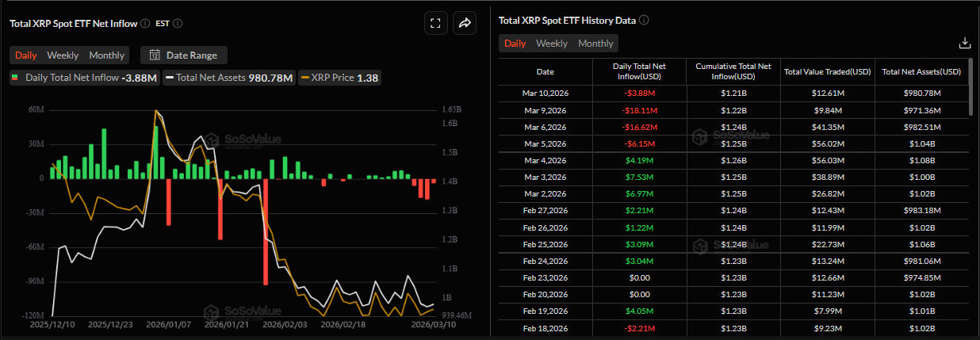Select Daily tab in history table
Image resolution: width=980 pixels, height=340 pixels.
click(515, 44)
